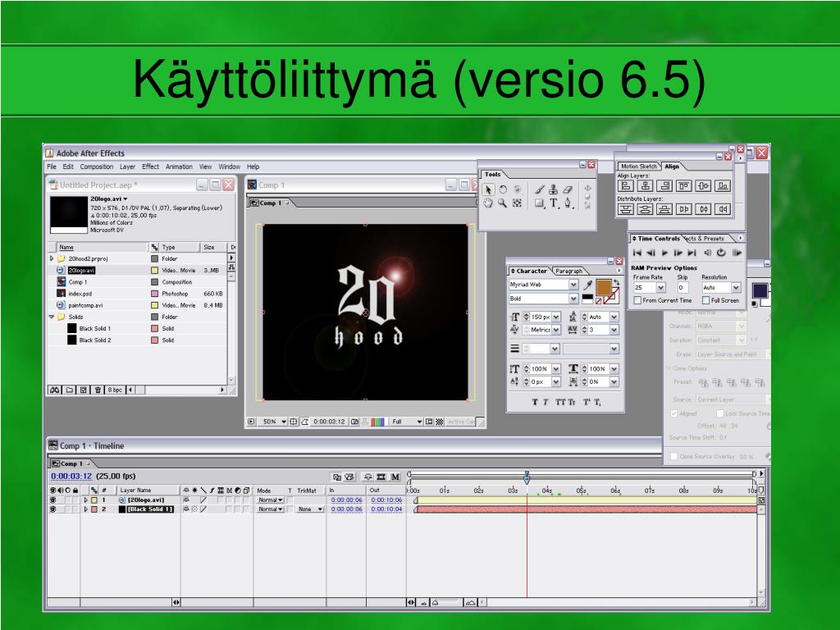The height and width of the screenshot is (630, 840).
Task: Select the Pan Behind tool
Action: (x=517, y=203)
